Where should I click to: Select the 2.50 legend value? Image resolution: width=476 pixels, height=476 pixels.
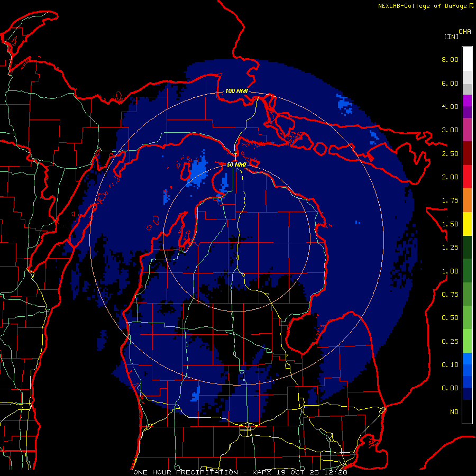[450, 153]
